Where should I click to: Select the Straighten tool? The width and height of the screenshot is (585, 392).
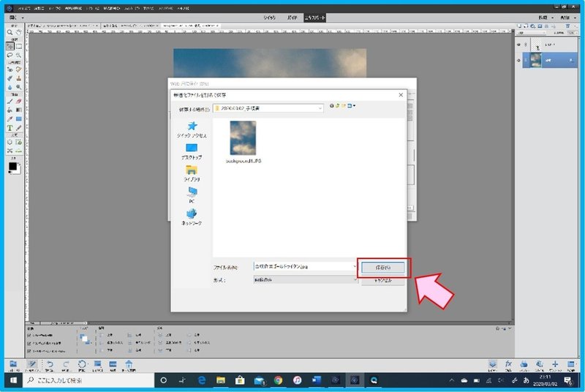[19, 151]
